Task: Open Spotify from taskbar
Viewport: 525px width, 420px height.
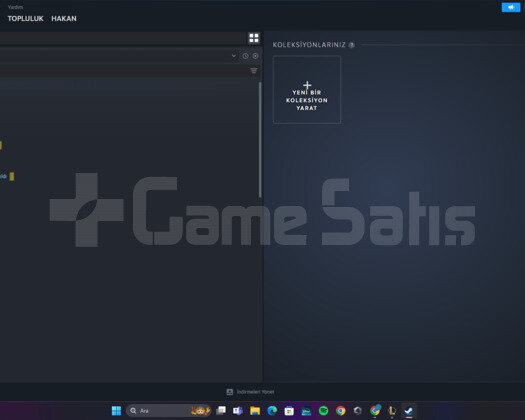Action: pyautogui.click(x=323, y=411)
